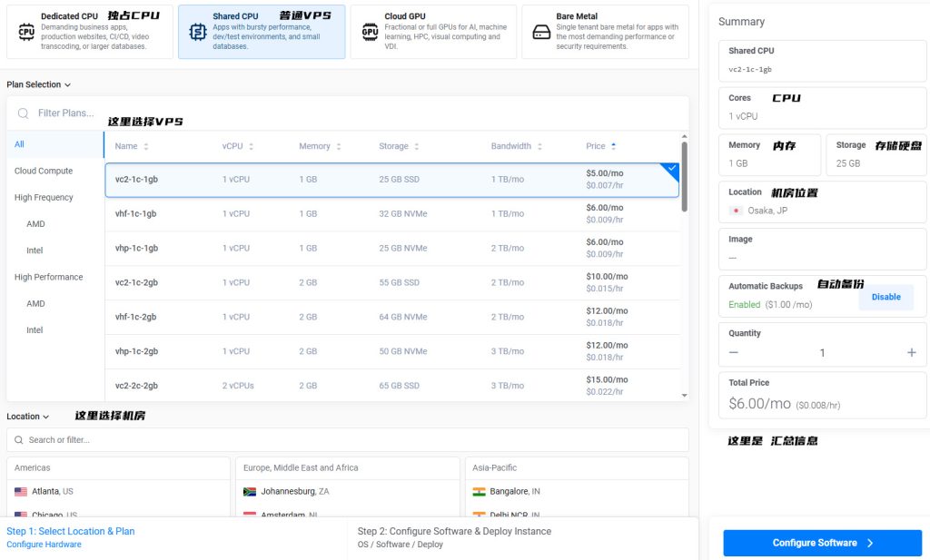Screen dimensions: 930x560
Task: Click plan list scrollbar thumb
Action: tap(685, 177)
